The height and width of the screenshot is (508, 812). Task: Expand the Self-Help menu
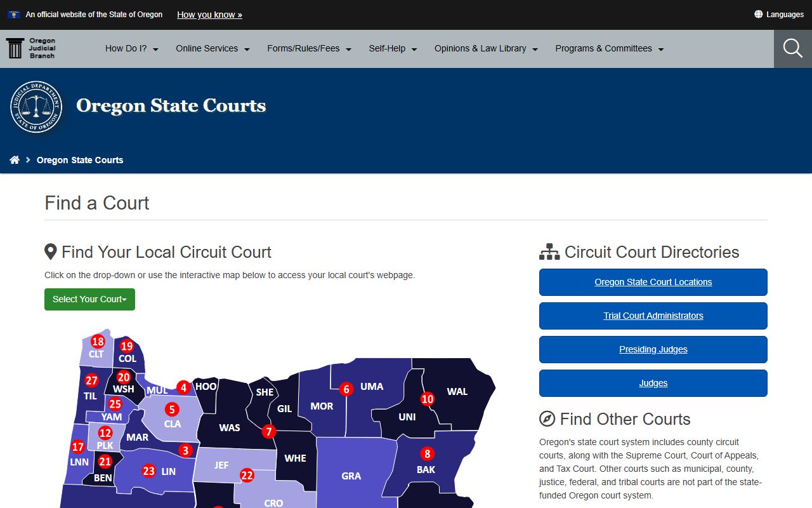point(393,48)
